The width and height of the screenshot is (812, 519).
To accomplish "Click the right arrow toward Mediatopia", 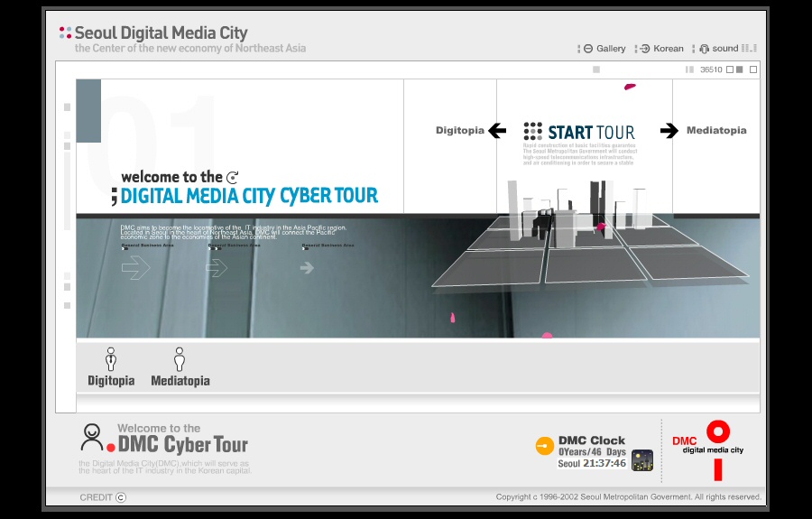I will tap(669, 131).
